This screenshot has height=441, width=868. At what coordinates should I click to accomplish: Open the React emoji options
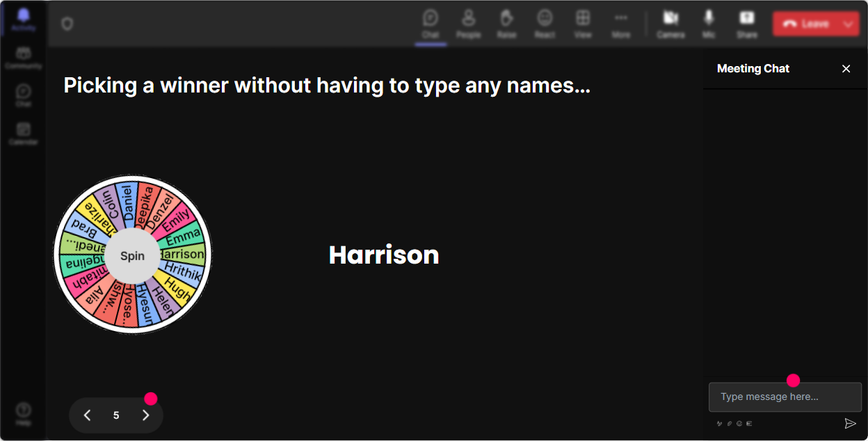point(545,23)
